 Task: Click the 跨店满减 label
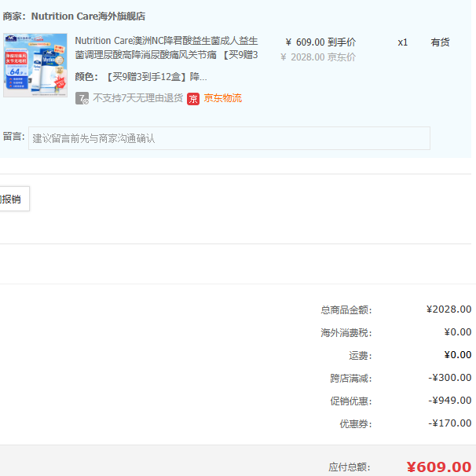(x=351, y=379)
